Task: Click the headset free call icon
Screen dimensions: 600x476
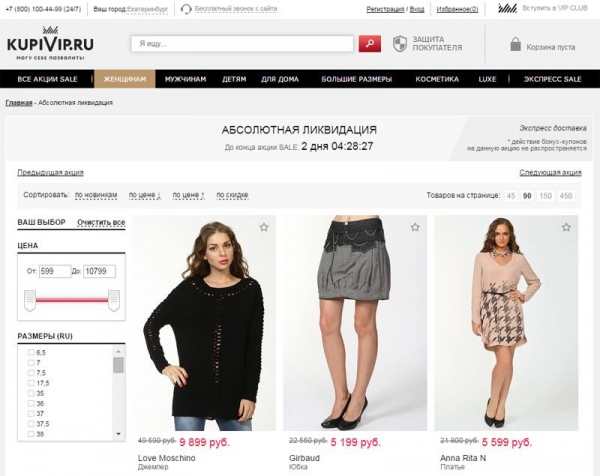Action: [x=186, y=9]
